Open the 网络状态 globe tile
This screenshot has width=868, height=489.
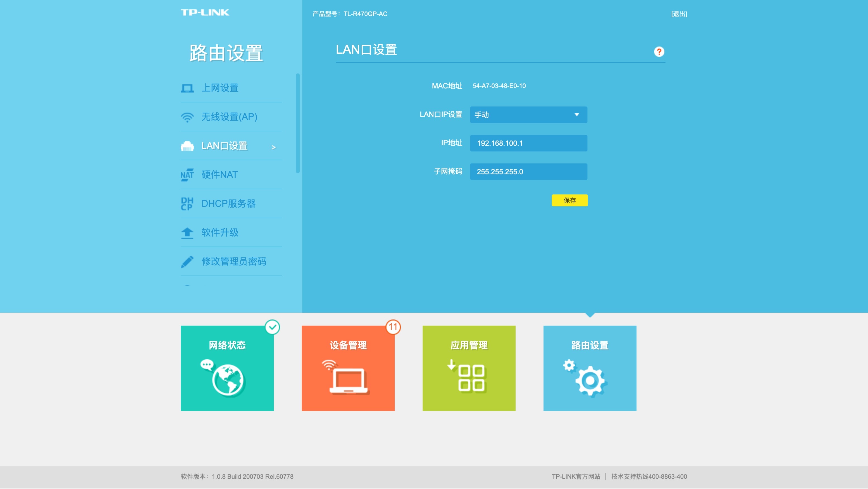coord(227,368)
